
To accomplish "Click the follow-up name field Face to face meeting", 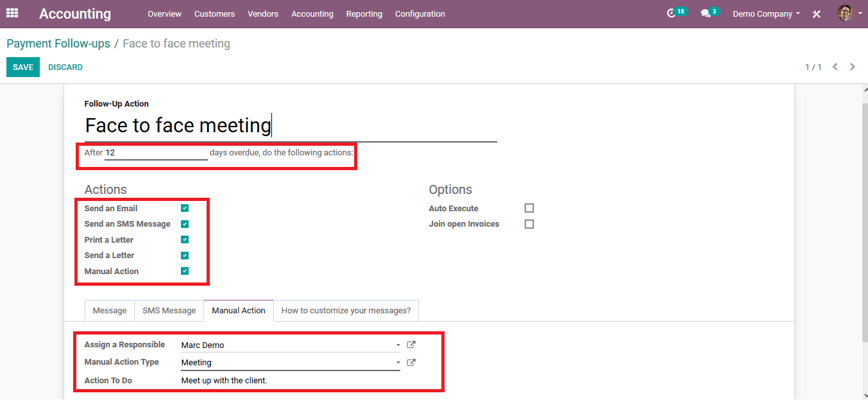I will tap(291, 125).
